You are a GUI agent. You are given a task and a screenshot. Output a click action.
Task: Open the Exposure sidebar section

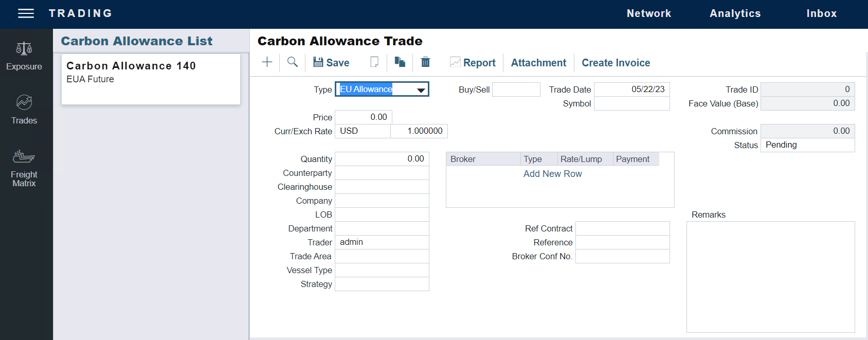coord(24,56)
